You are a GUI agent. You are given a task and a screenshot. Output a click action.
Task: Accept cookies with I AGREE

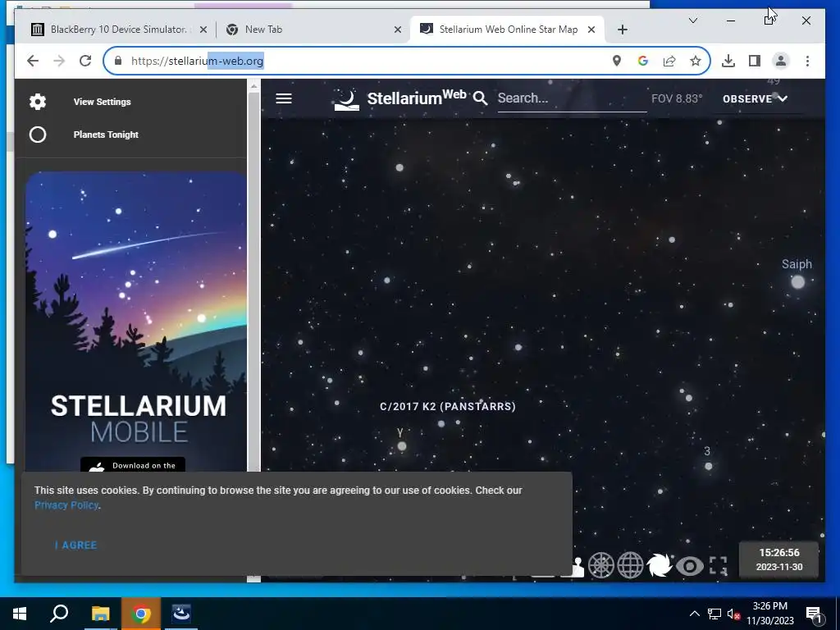click(x=75, y=546)
